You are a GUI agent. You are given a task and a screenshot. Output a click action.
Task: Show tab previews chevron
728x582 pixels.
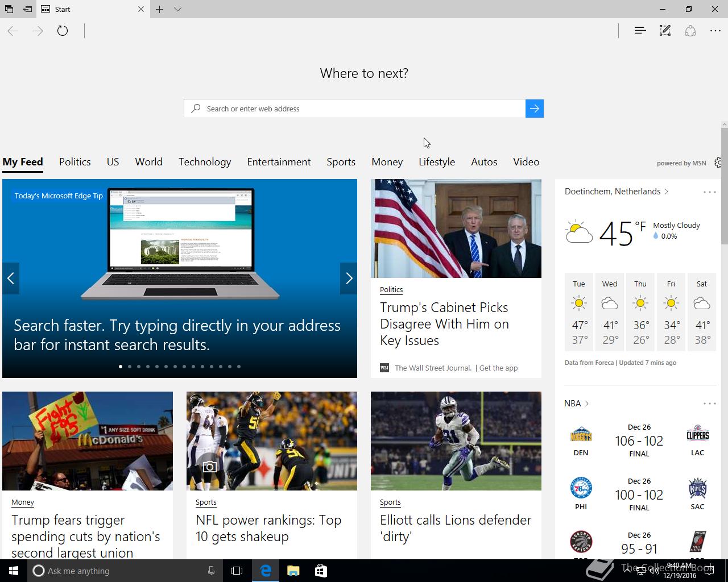point(177,9)
